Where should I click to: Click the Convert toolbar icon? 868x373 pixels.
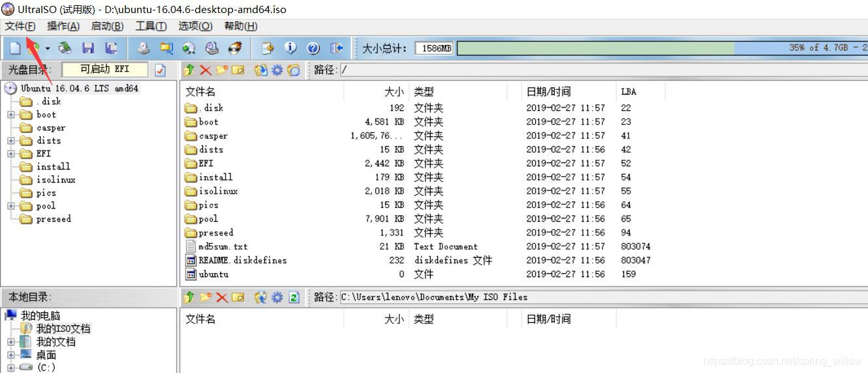click(x=189, y=48)
